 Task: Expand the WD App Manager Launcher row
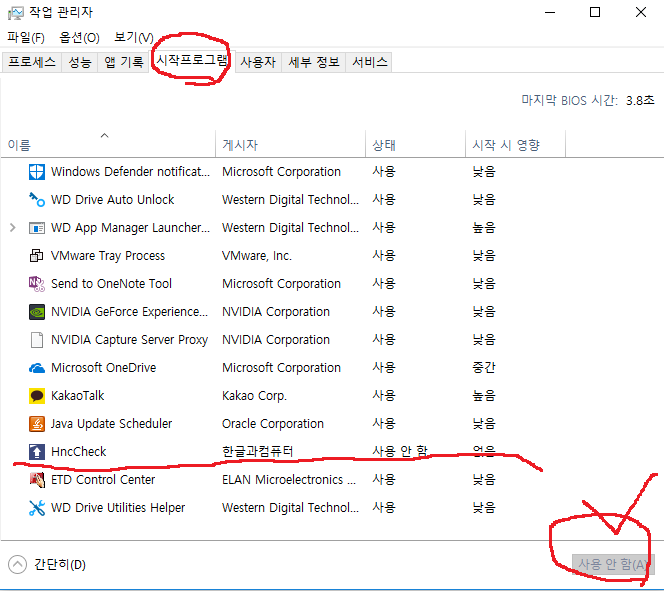[x=13, y=228]
